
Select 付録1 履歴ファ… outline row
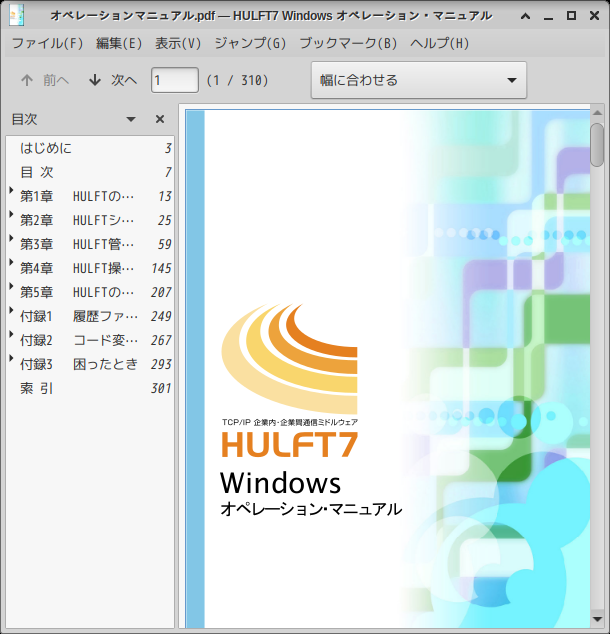(x=90, y=316)
